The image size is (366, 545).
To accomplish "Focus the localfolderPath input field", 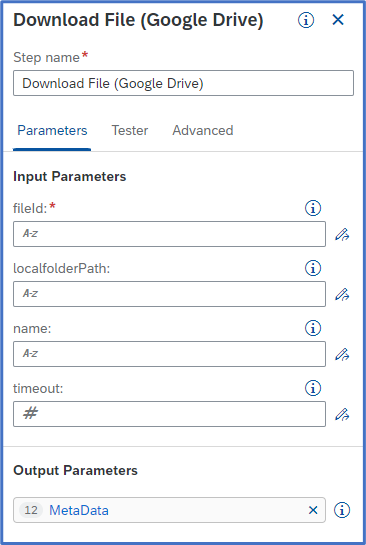I will pos(169,294).
